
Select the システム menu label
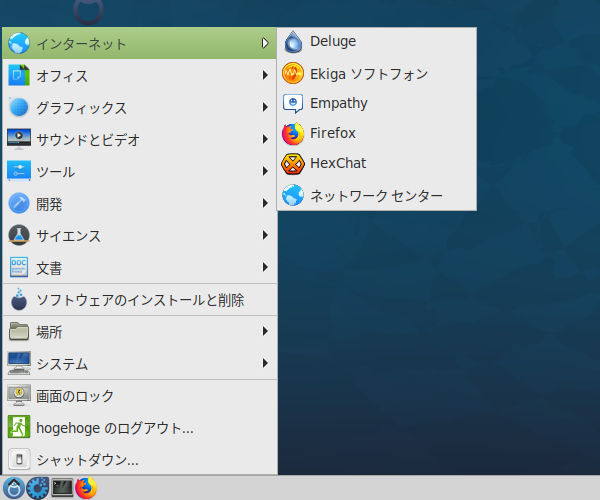pyautogui.click(x=62, y=364)
